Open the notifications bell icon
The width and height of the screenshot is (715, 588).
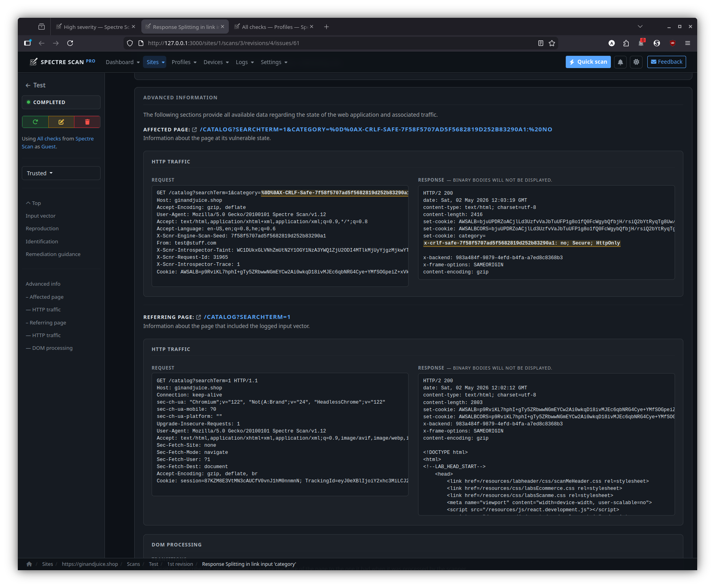620,62
